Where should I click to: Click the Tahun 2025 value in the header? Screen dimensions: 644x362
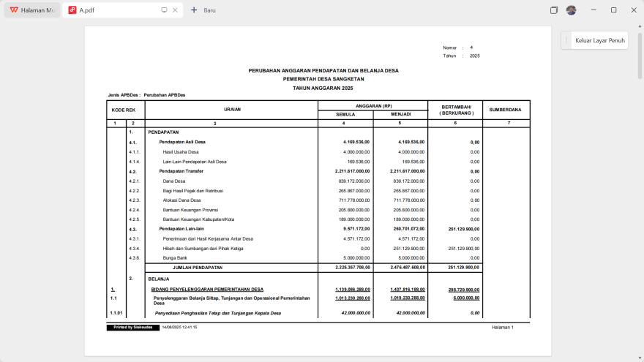click(474, 56)
